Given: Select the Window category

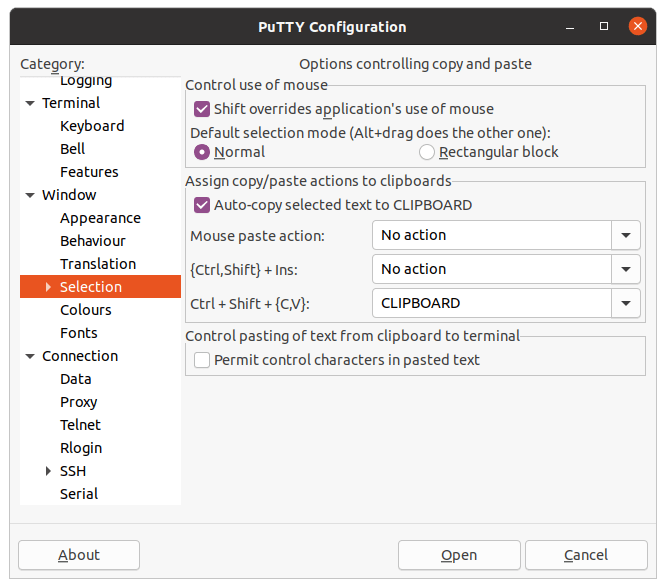Looking at the screenshot, I should [69, 195].
